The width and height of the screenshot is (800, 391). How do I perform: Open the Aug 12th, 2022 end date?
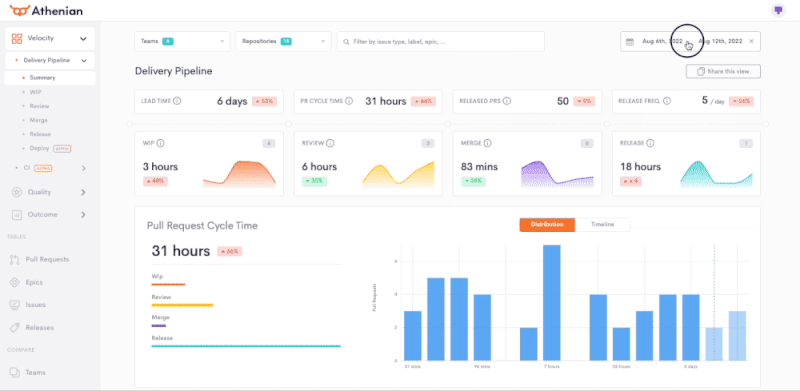[x=720, y=41]
